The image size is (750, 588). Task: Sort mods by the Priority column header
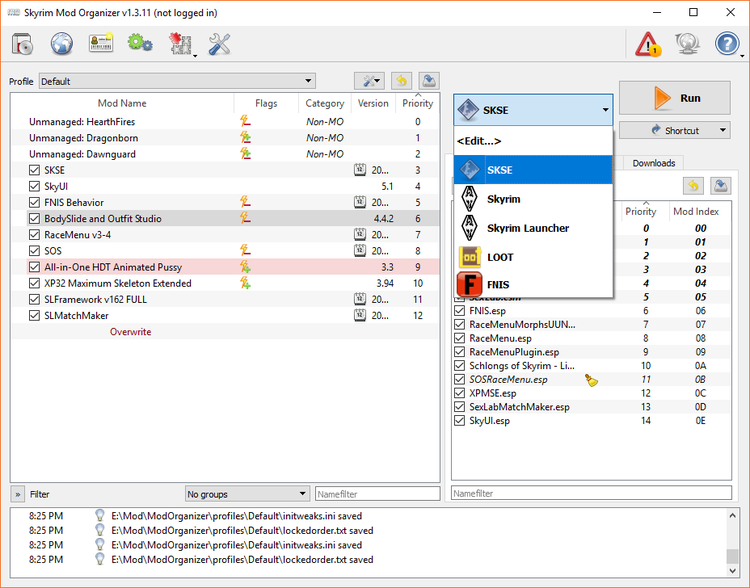[417, 103]
